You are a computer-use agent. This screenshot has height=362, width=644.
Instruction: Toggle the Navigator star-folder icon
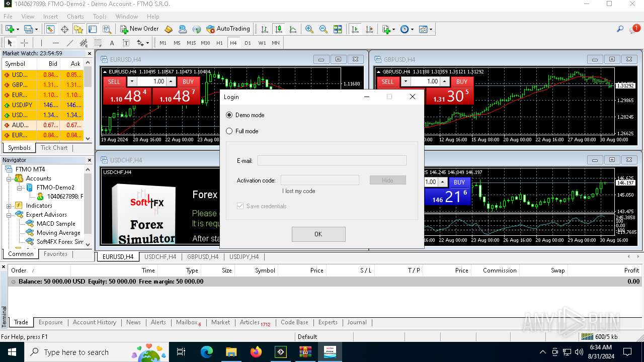tap(78, 29)
